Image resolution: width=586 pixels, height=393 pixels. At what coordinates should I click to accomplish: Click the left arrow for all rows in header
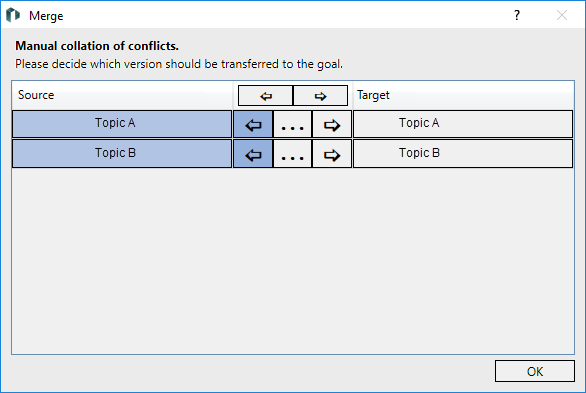[266, 96]
